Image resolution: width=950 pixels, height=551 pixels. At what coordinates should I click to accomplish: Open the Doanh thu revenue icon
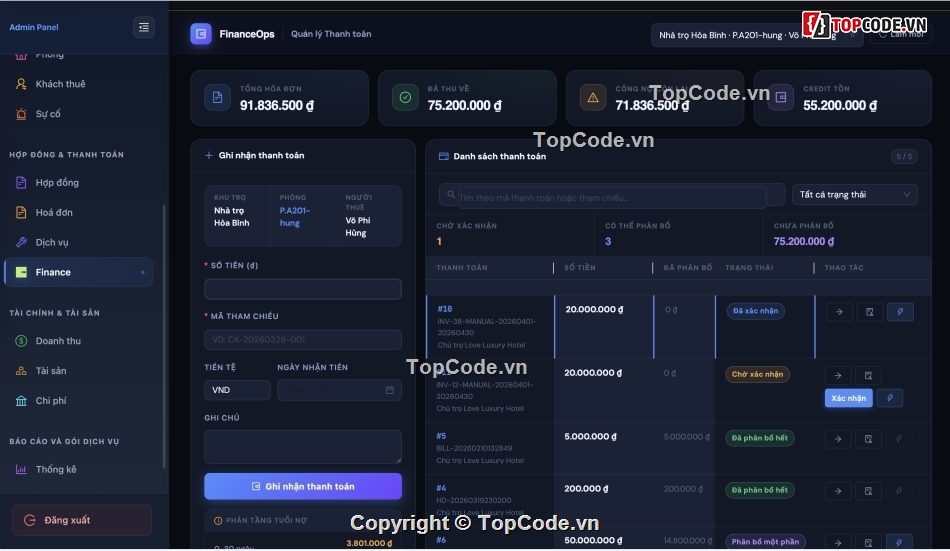pyautogui.click(x=21, y=341)
